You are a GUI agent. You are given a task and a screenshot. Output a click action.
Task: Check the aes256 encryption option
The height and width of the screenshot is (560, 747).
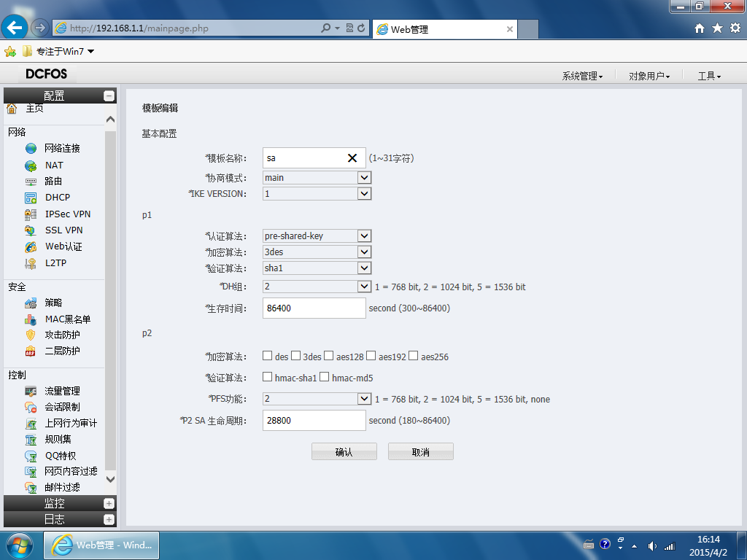point(414,356)
